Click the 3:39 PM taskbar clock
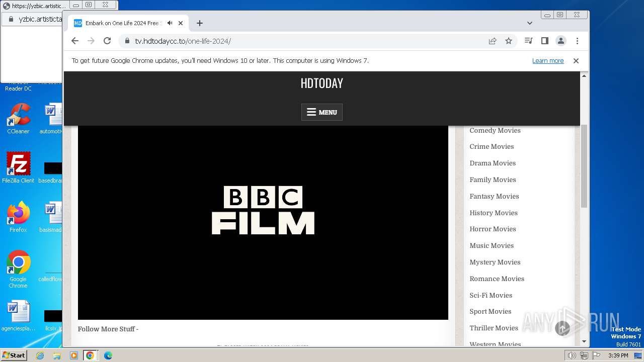This screenshot has width=644, height=362. (x=618, y=355)
